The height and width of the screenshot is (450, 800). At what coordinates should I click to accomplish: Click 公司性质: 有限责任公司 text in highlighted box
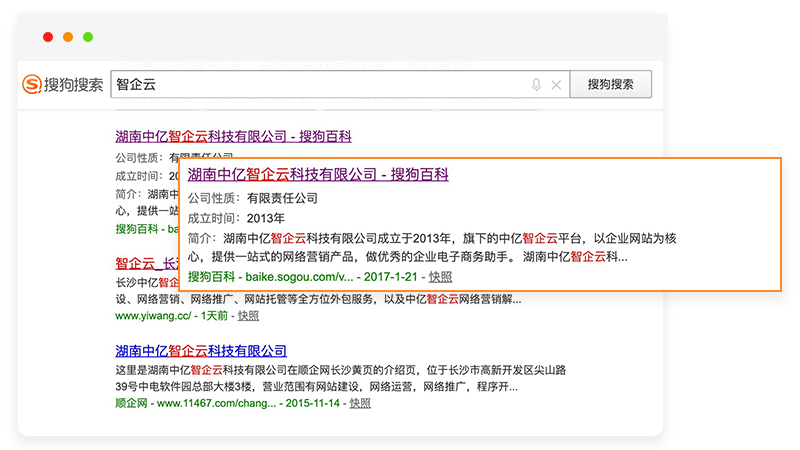(x=253, y=198)
